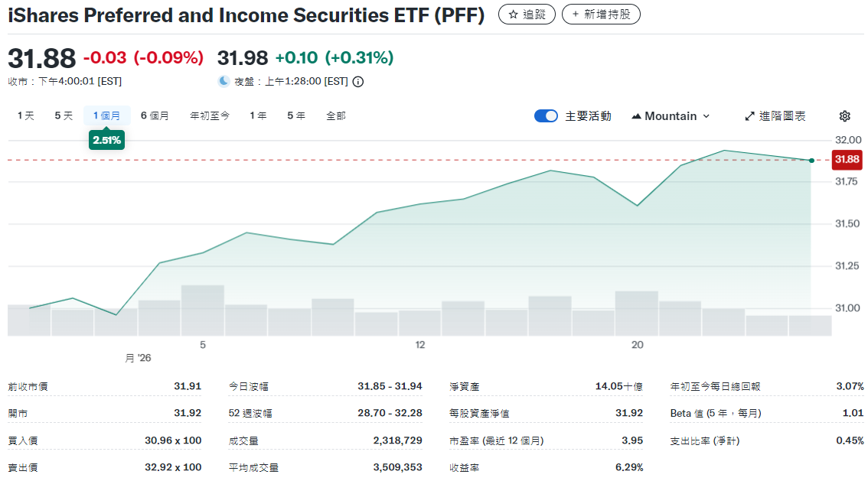Click the mountain chart-type icon

(x=637, y=115)
